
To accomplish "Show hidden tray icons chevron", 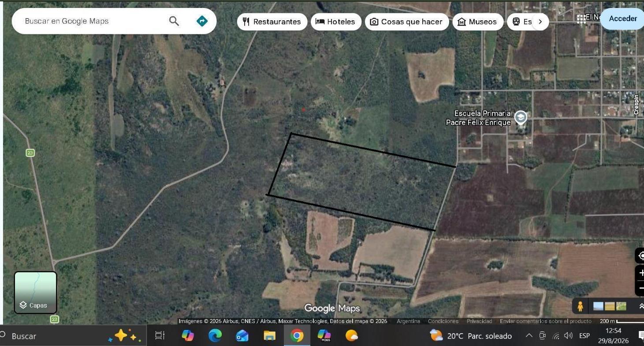I will click(529, 336).
